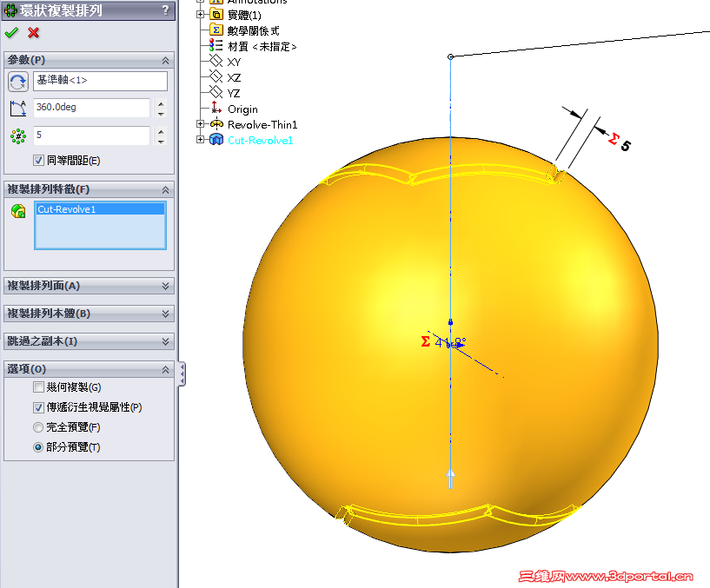Click the red sigma by angle dimension
710x588 pixels.
[x=425, y=341]
